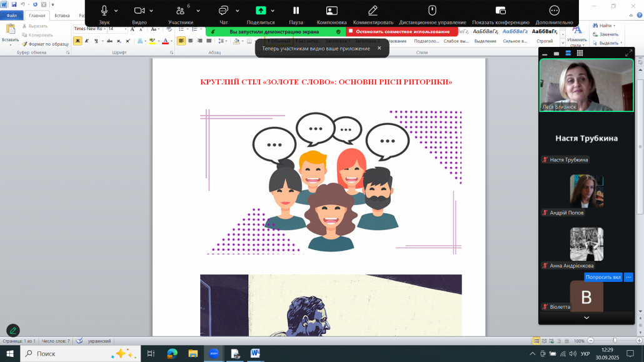Viewport: 644px width, 362px height.
Task: Expand the audio options arrow beside Звук
Action: [x=116, y=11]
